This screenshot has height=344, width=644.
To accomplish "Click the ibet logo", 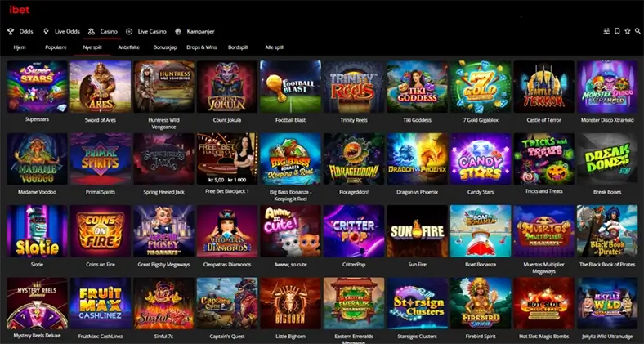I will 20,10.
